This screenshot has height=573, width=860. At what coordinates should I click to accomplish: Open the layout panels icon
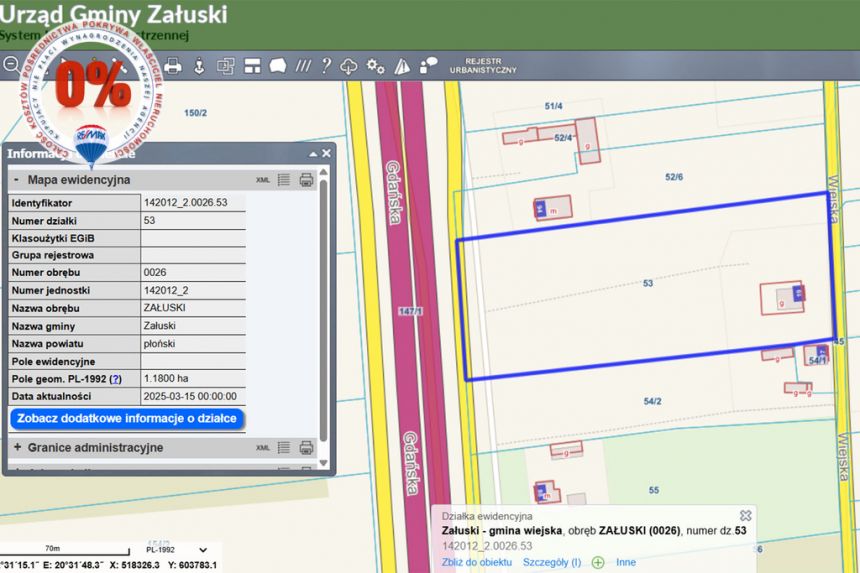coord(252,66)
